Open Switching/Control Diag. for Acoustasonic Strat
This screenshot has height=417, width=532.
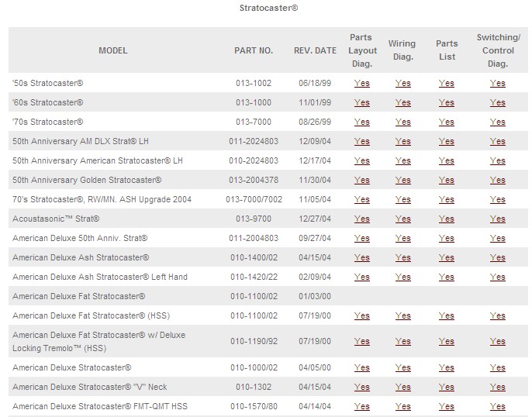tap(497, 219)
